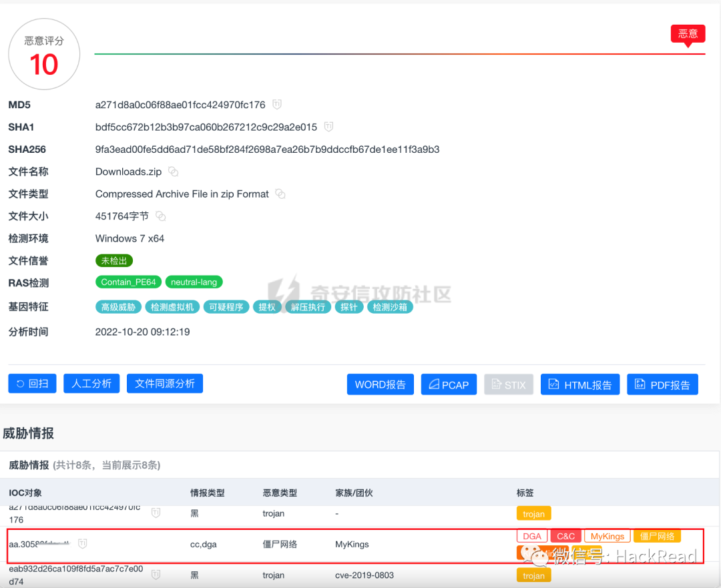Click the 威胁情报 (共计8条) panel title

click(x=84, y=465)
